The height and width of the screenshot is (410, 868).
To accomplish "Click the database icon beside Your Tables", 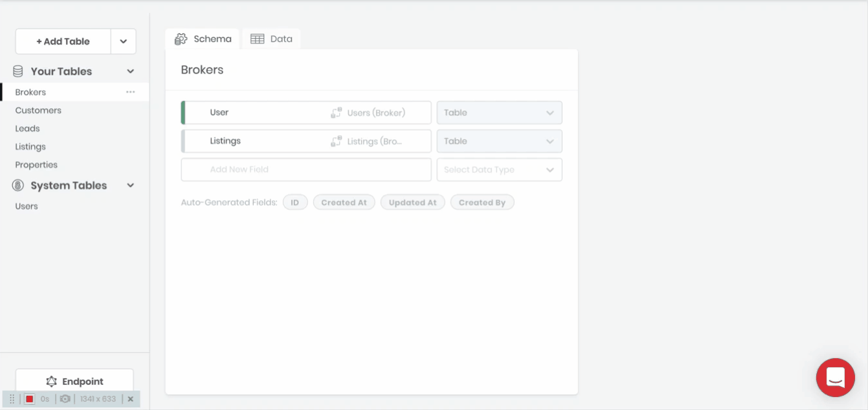I will point(18,71).
